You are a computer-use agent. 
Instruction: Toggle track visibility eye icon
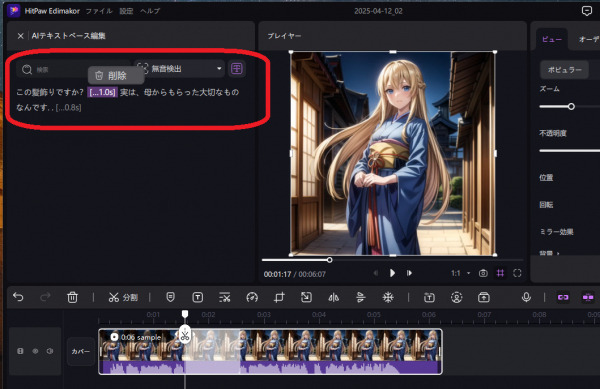point(35,351)
